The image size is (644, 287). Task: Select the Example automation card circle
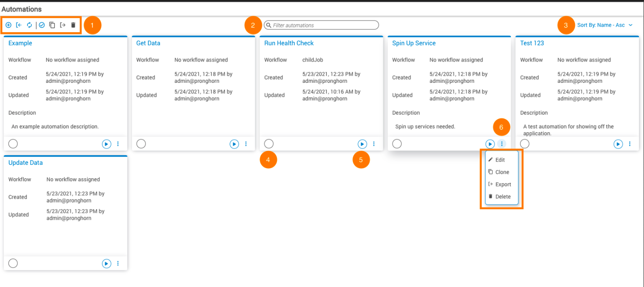coord(13,144)
